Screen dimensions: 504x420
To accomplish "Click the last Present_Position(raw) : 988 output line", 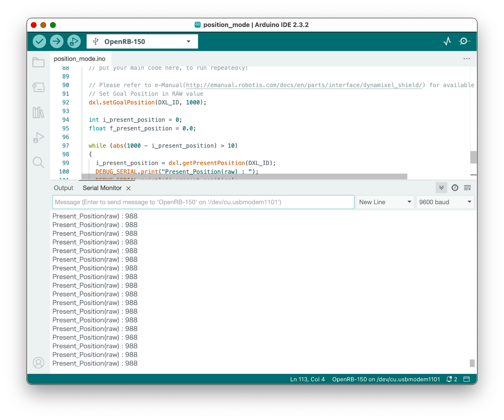I will [95, 363].
